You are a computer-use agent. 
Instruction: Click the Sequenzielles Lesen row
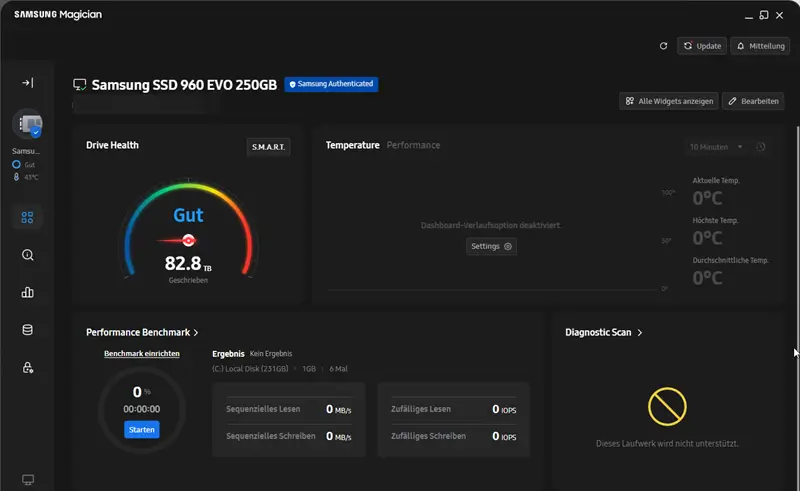pos(289,409)
